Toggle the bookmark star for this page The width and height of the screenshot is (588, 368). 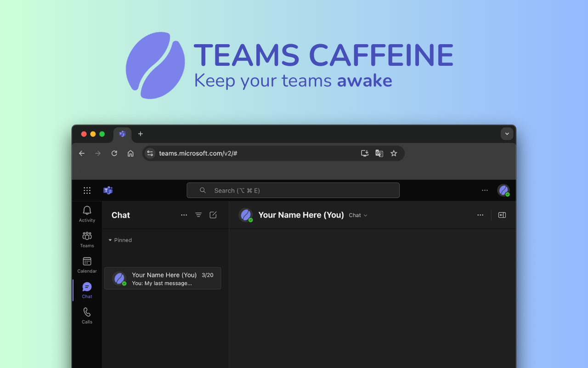[x=394, y=153]
